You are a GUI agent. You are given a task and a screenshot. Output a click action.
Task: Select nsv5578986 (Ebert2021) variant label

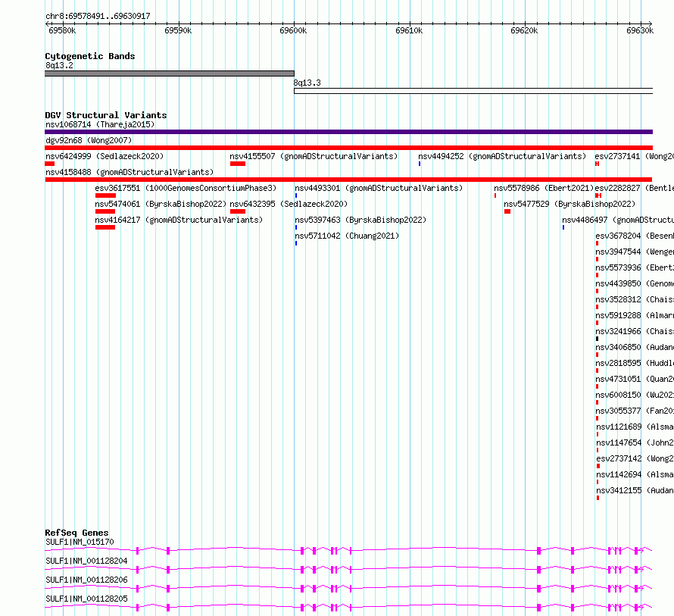pyautogui.click(x=544, y=188)
